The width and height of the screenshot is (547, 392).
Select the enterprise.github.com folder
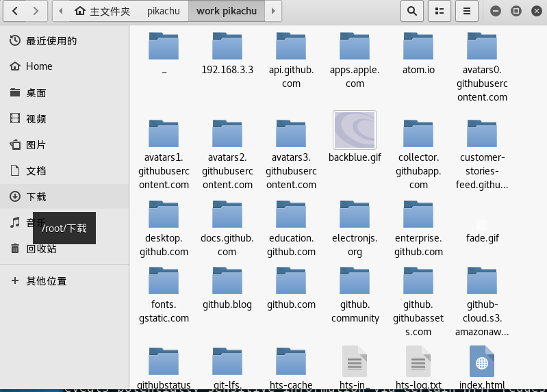click(418, 228)
